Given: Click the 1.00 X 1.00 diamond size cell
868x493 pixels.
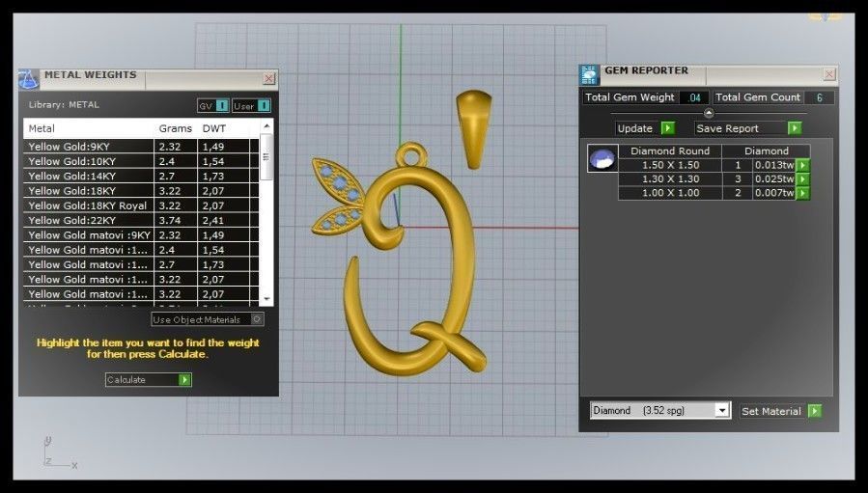Looking at the screenshot, I should click(670, 193).
